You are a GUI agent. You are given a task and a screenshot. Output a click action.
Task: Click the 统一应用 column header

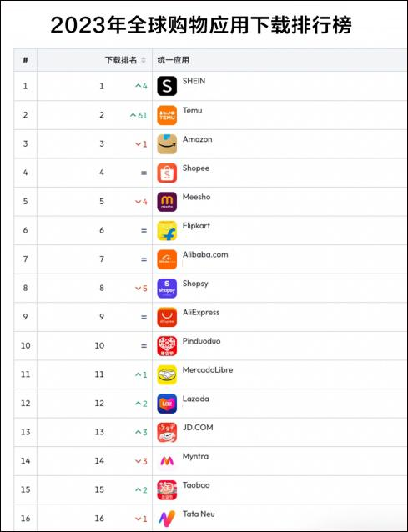point(173,60)
